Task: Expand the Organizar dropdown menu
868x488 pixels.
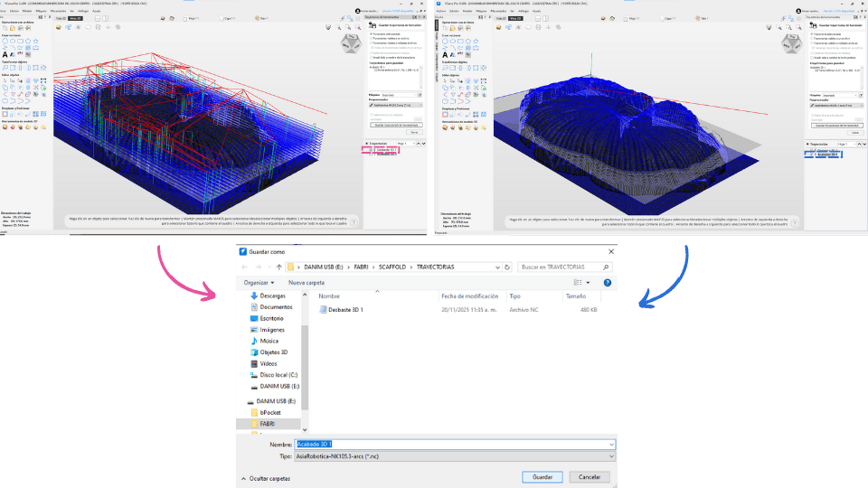Action: click(x=259, y=283)
